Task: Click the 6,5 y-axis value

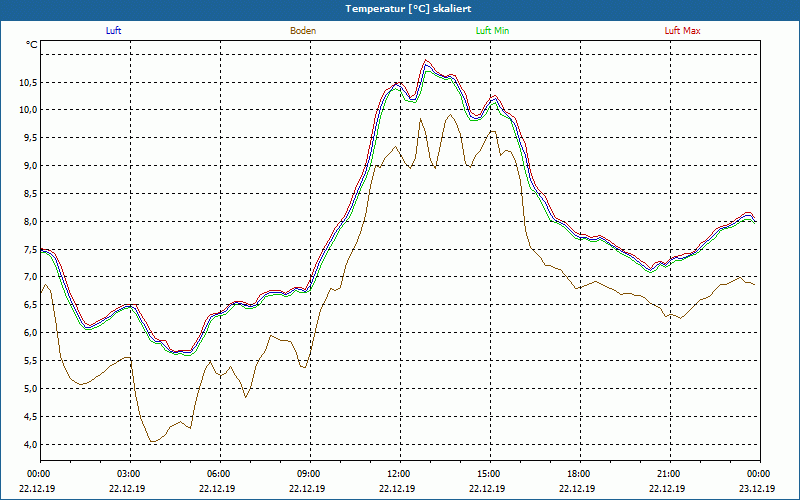Action: tap(30, 305)
